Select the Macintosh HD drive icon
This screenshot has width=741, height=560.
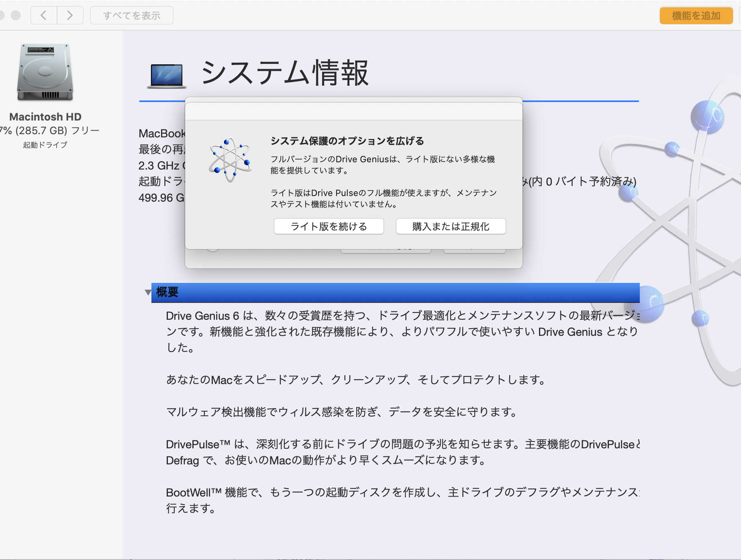pyautogui.click(x=45, y=72)
